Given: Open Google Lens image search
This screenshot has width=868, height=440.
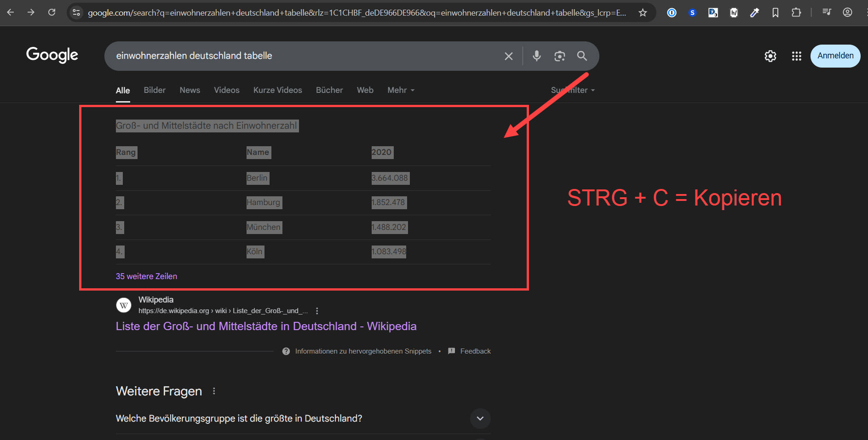Looking at the screenshot, I should 559,56.
